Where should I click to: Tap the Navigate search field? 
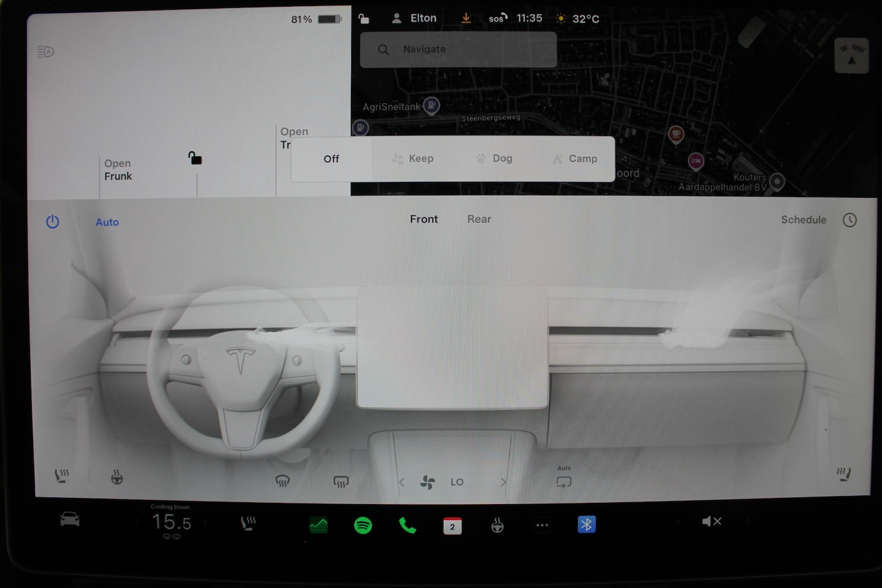(x=458, y=50)
